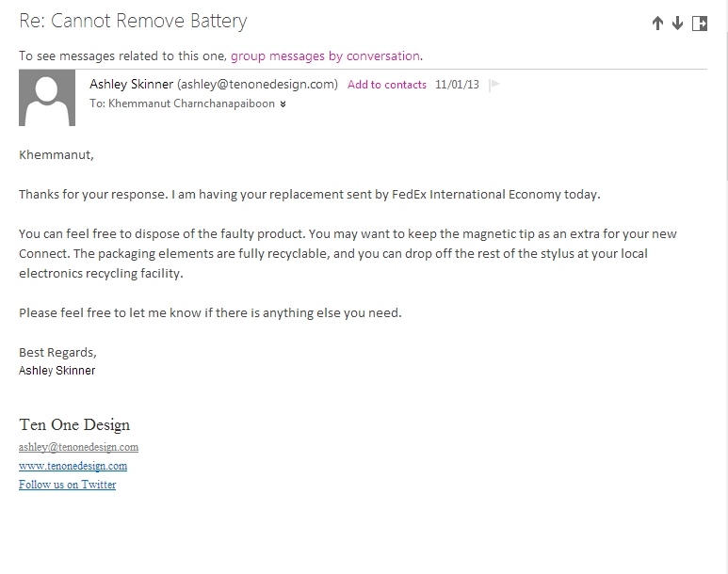Open message in new window icon
The width and height of the screenshot is (728, 574).
700,24
